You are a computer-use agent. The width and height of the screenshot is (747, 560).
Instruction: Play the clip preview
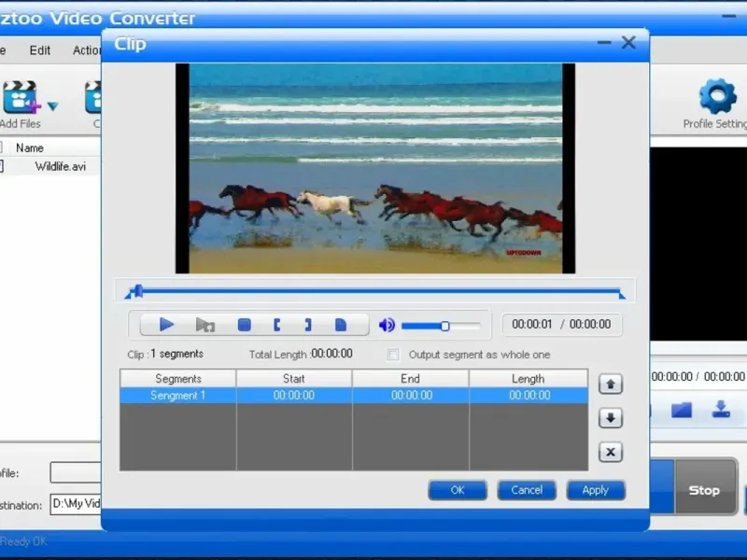166,325
